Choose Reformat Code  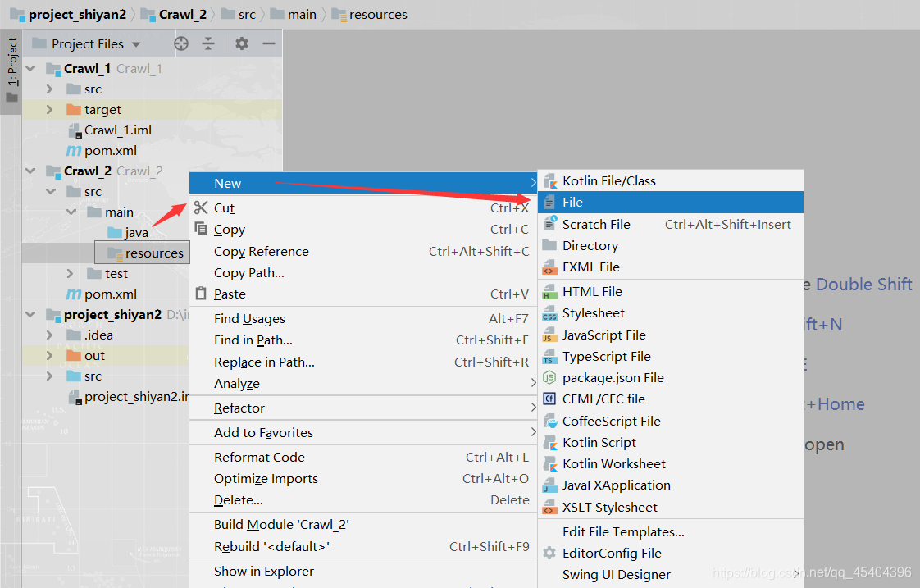tap(363, 457)
